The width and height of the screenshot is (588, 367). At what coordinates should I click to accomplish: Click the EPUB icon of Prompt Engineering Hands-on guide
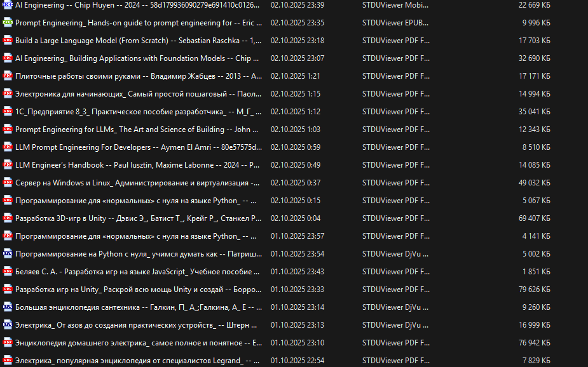coord(8,22)
